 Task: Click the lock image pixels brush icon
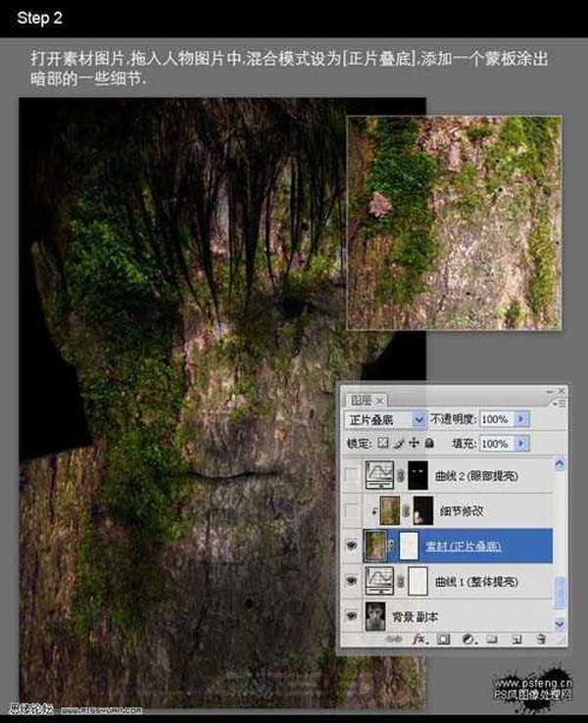[399, 444]
